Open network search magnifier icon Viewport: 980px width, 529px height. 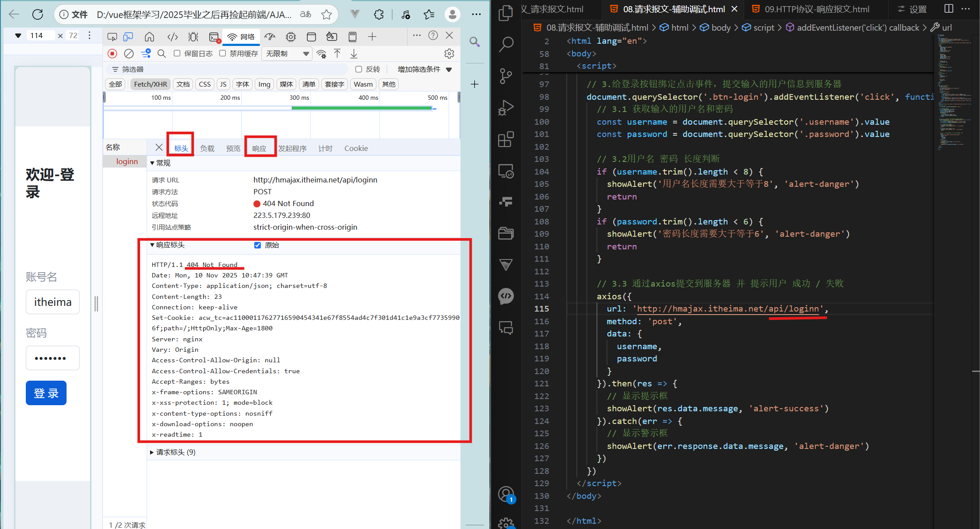[162, 53]
